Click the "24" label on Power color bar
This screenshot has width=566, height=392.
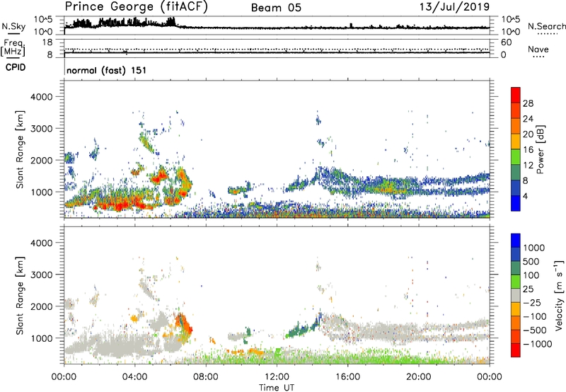(528, 119)
